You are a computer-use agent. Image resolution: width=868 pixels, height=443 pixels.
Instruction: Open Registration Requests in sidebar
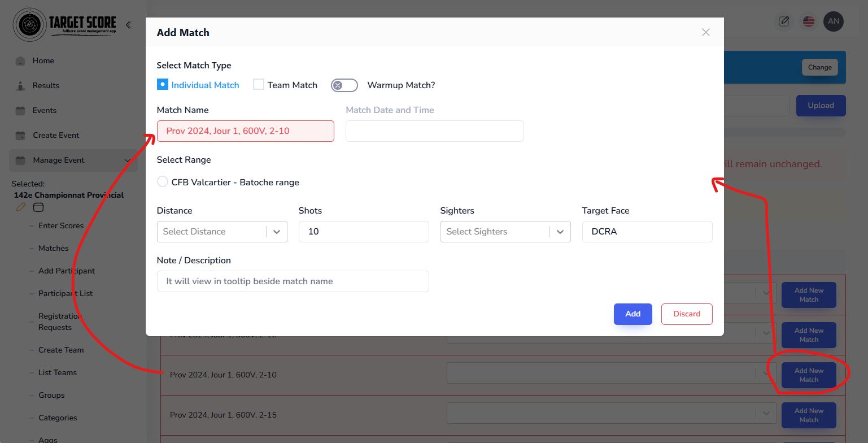(60, 322)
